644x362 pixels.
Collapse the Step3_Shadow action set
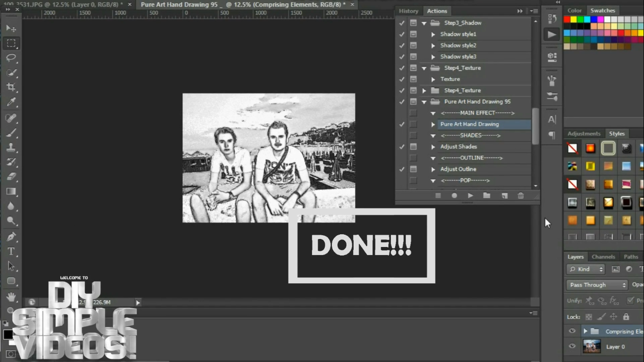[424, 23]
